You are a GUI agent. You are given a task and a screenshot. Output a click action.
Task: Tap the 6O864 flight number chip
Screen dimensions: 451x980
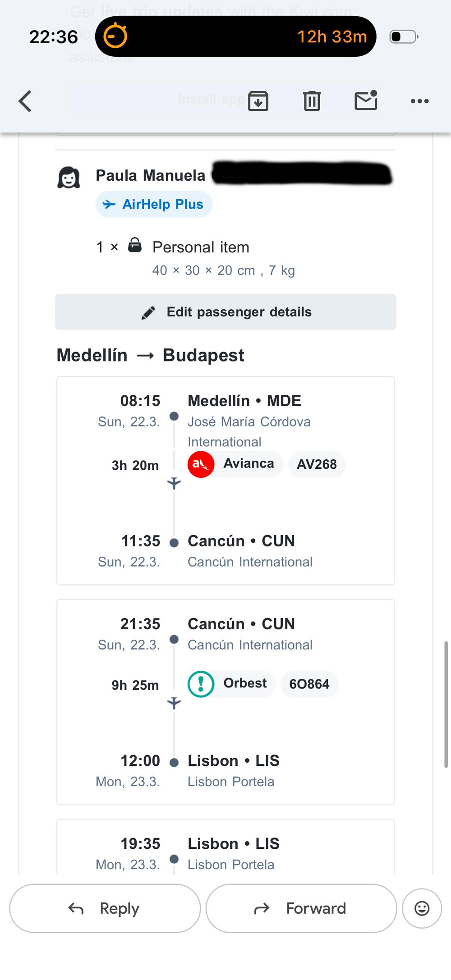point(309,684)
